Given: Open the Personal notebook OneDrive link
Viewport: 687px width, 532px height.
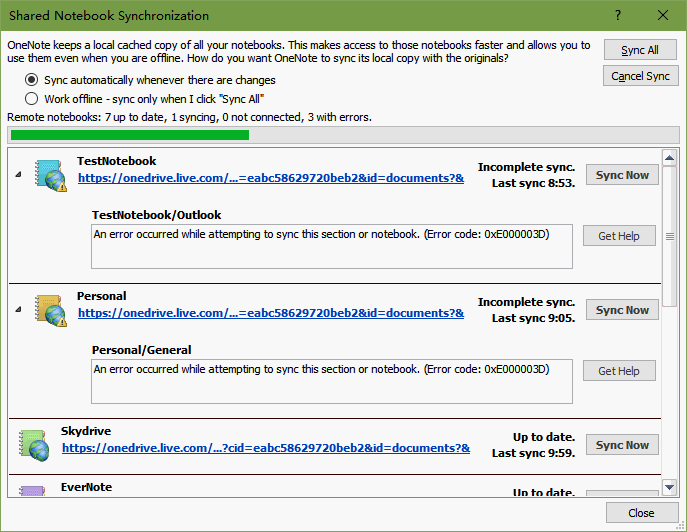Looking at the screenshot, I should (x=271, y=313).
